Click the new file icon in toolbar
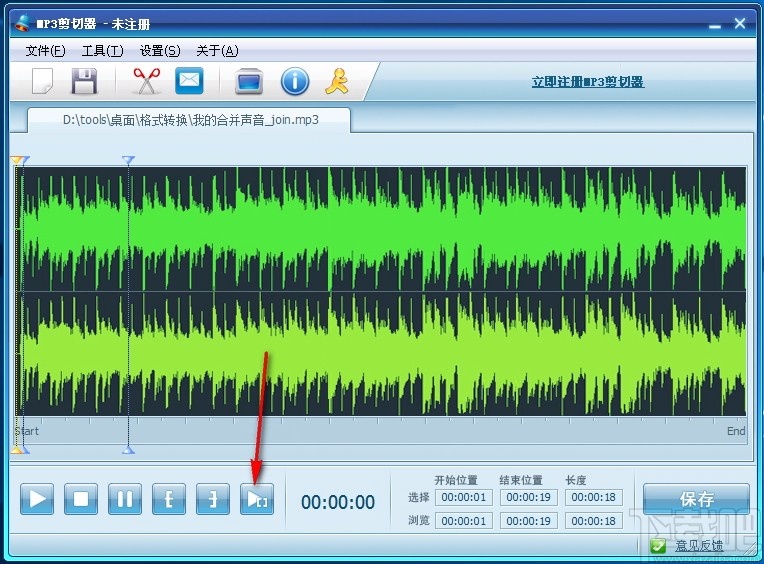Image resolution: width=764 pixels, height=564 pixels. (42, 81)
